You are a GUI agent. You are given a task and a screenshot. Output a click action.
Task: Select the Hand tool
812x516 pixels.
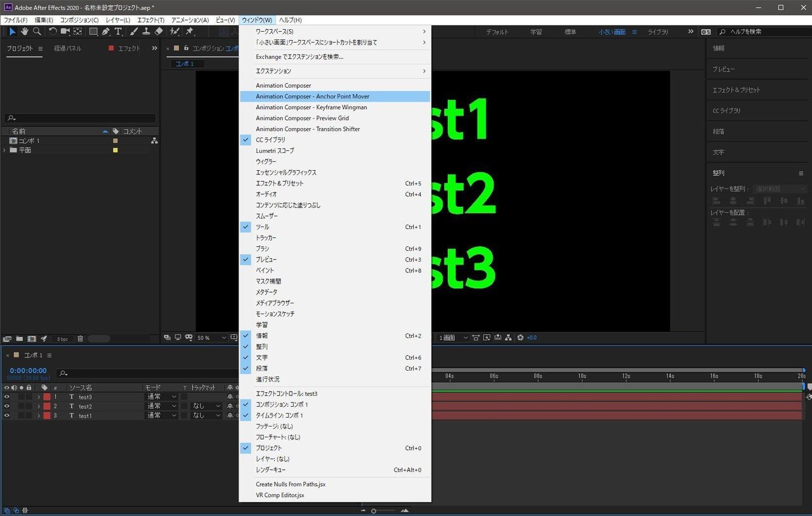pos(25,31)
